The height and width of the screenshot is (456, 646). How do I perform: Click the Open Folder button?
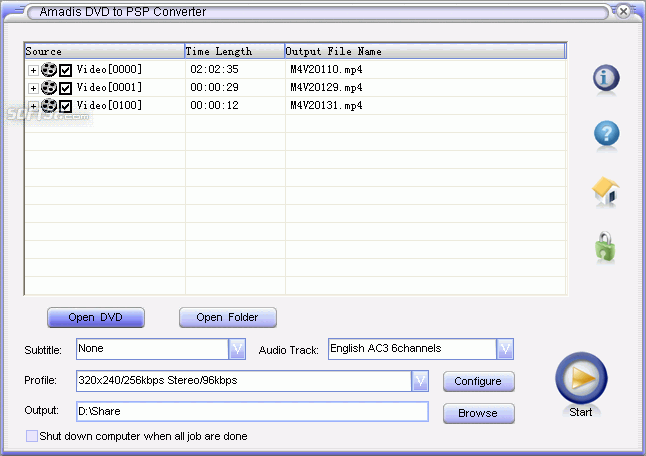(x=227, y=318)
